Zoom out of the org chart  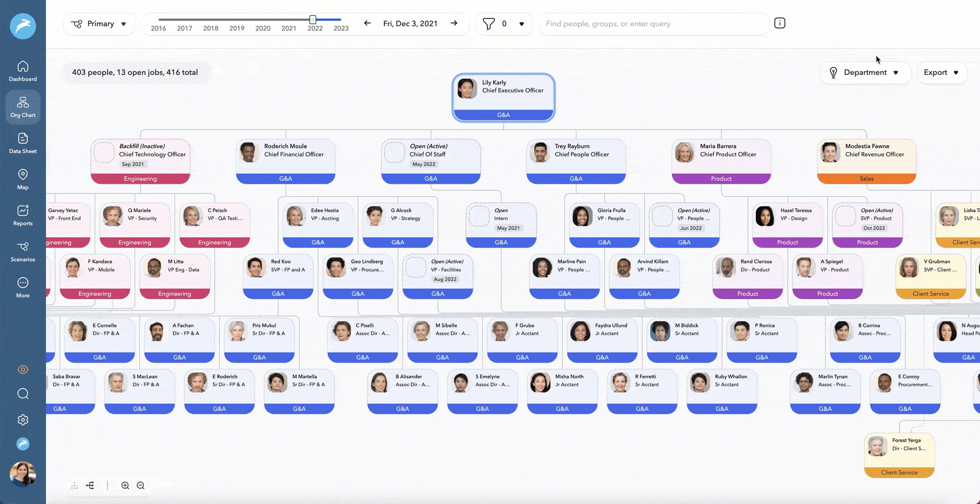coord(140,485)
